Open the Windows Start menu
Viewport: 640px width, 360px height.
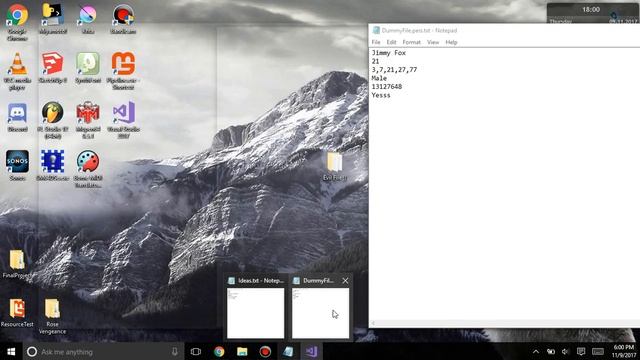point(11,351)
